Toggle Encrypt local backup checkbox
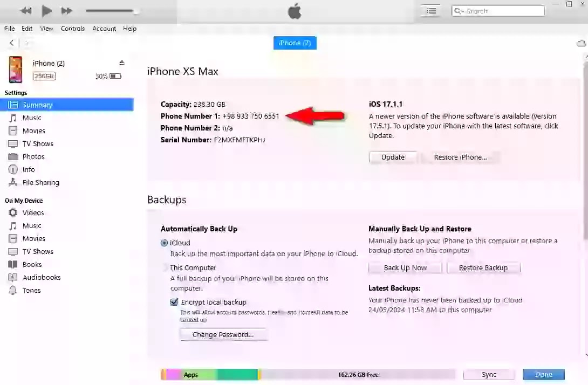This screenshot has height=385, width=588. click(x=174, y=302)
